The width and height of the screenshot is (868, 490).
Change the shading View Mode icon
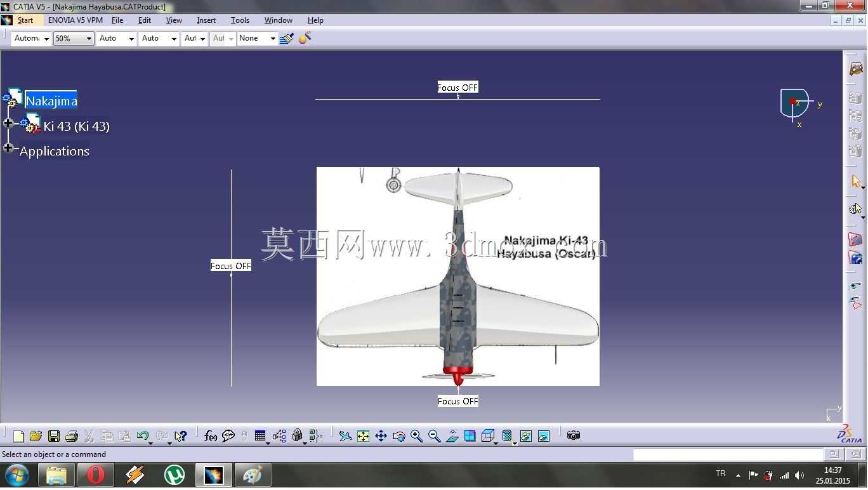[507, 436]
